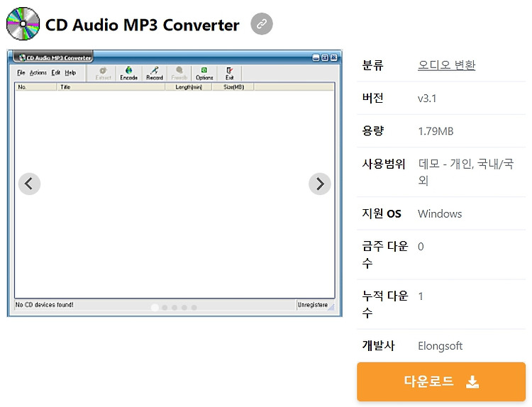This screenshot has width=532, height=407.
Task: Click the Windows supported OS value
Action: click(x=440, y=213)
